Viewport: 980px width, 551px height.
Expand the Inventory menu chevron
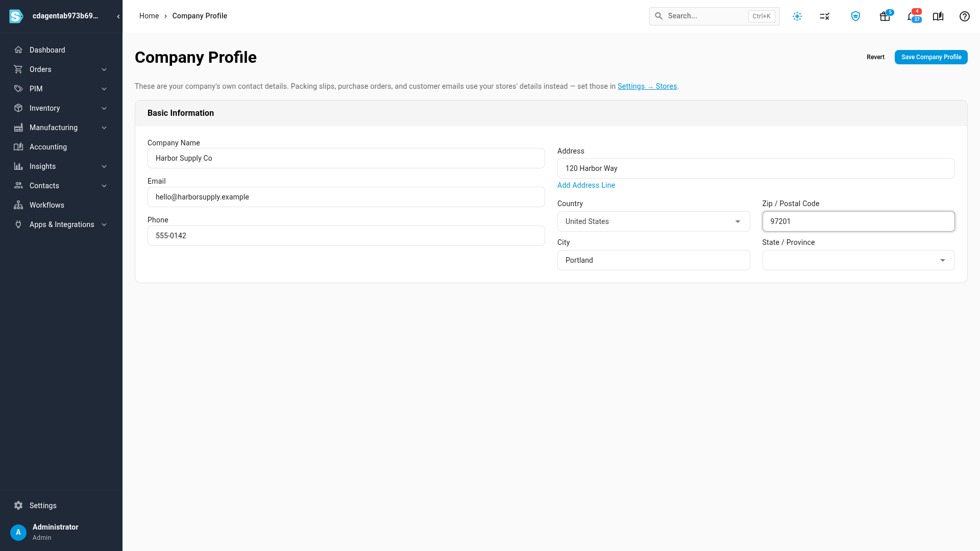click(104, 108)
